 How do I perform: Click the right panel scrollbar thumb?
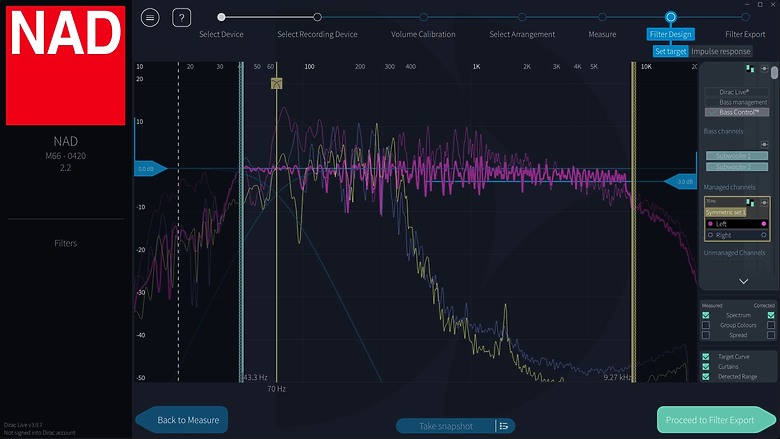click(x=775, y=73)
